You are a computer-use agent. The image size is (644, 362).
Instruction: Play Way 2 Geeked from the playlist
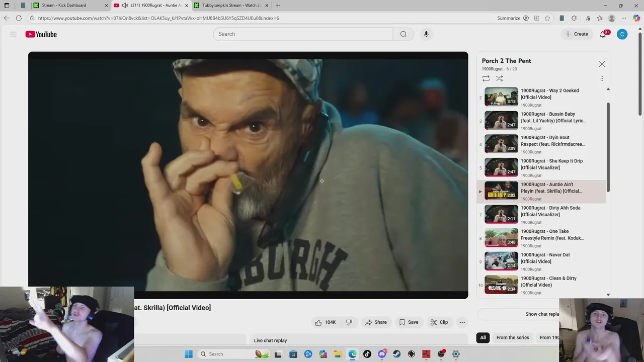pos(541,98)
